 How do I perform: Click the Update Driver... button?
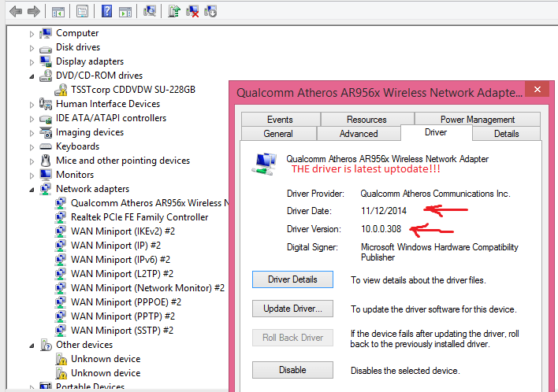292,308
